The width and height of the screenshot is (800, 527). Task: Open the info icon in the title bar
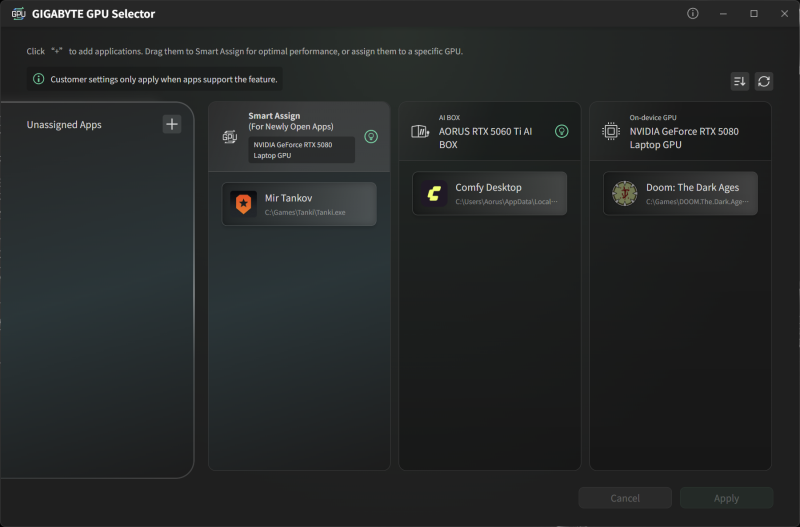[692, 13]
